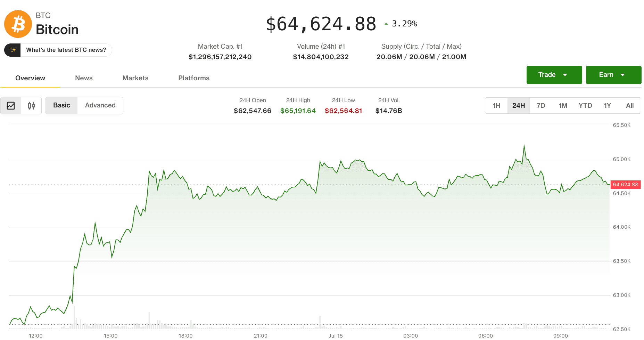The width and height of the screenshot is (644, 340).
Task: Click the 21:00 time axis label
Action: coord(261,336)
